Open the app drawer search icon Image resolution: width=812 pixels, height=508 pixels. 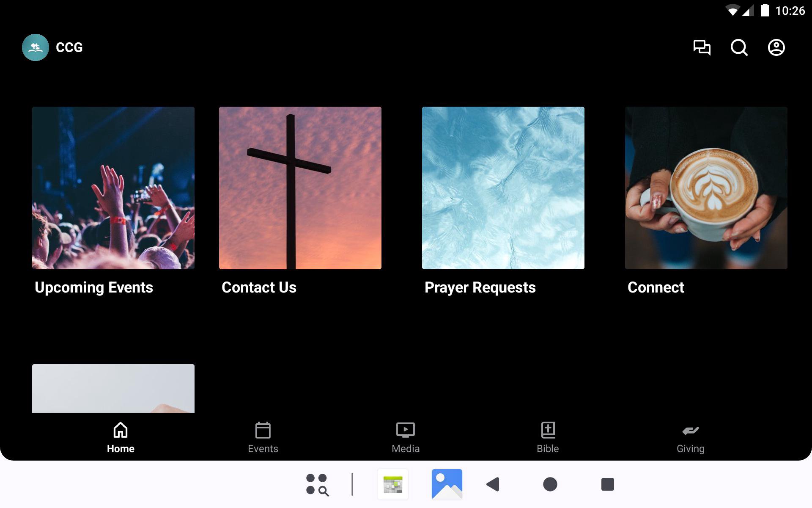coord(317,484)
